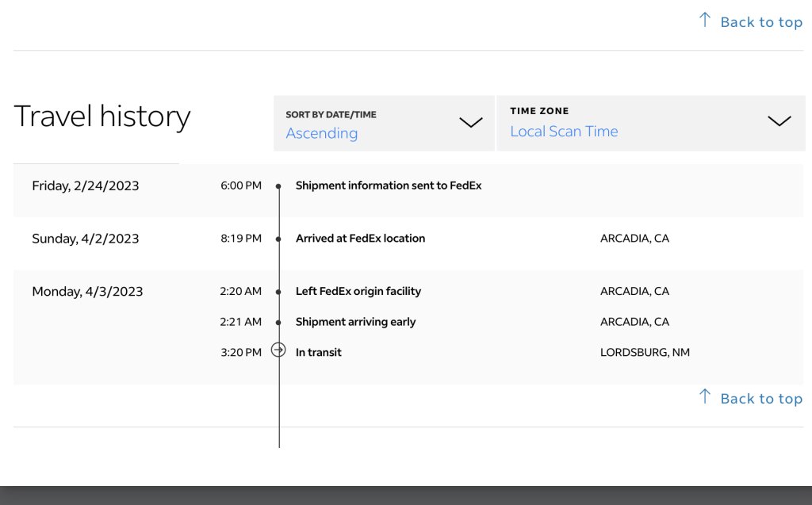Click the timeline dot at 8:19 PM
Screen dimensions: 812x505
click(278, 239)
